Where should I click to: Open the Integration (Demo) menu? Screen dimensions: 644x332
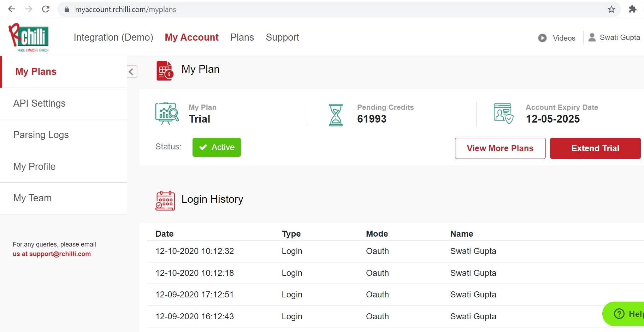click(113, 37)
